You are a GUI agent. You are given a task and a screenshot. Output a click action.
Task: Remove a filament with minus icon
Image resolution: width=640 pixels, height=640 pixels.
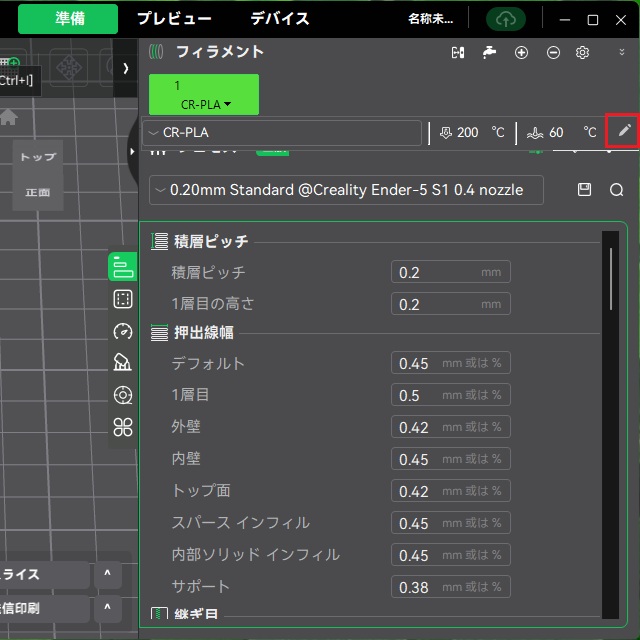pos(553,53)
